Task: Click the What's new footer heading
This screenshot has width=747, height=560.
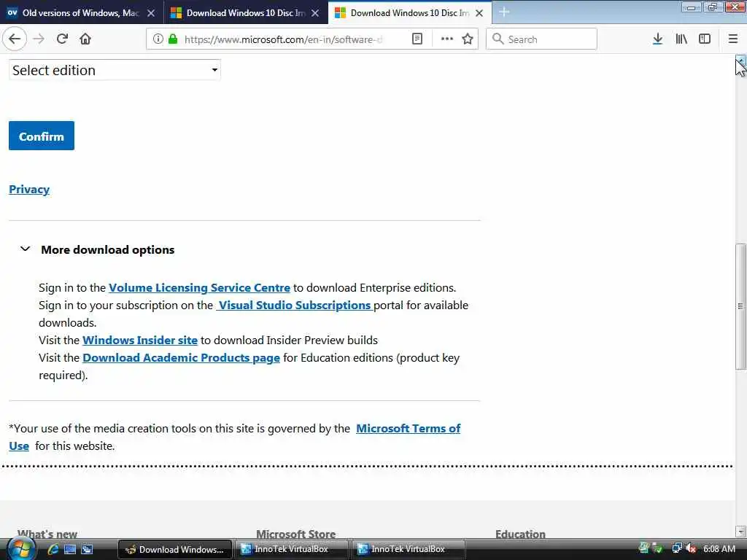Action: 47,534
